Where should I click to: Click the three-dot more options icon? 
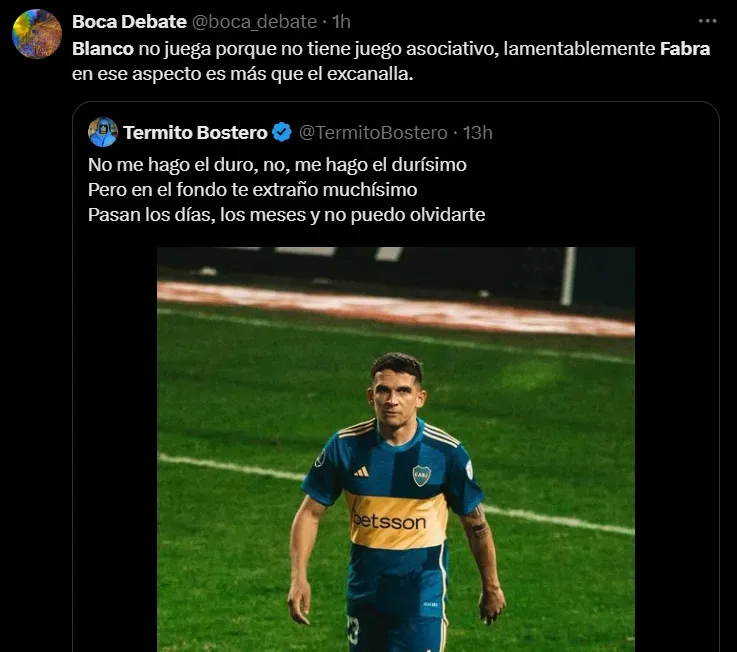707,20
